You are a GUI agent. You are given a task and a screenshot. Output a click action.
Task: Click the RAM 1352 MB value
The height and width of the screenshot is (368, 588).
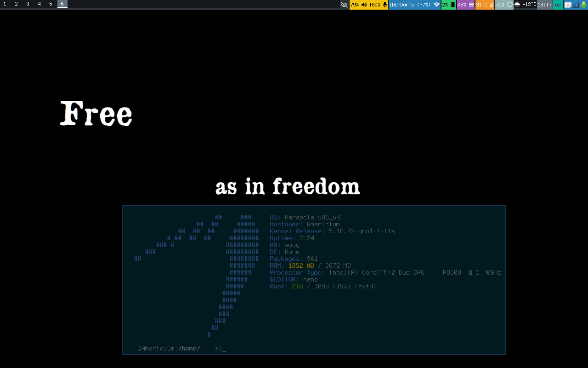pos(301,266)
